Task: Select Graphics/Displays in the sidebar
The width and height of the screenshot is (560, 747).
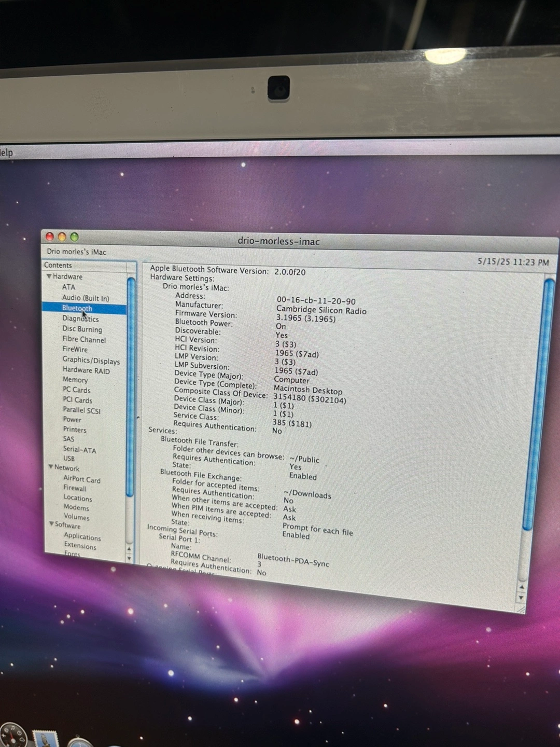Action: click(x=91, y=360)
